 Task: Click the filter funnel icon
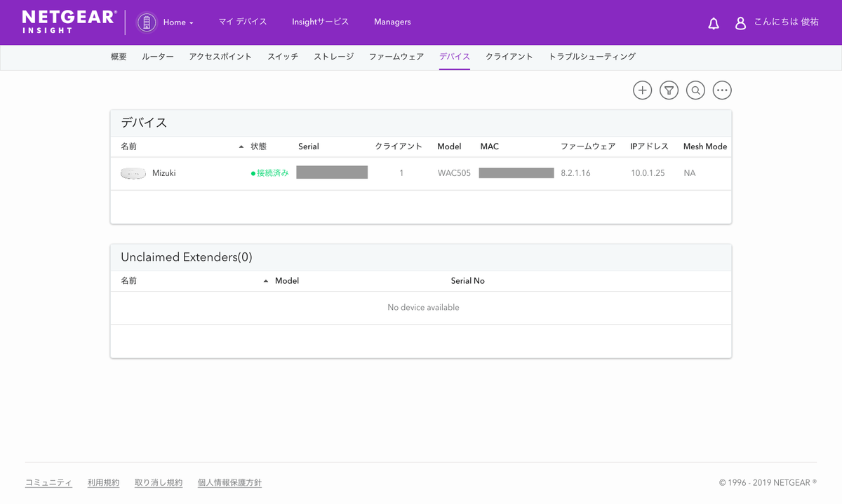(x=669, y=90)
